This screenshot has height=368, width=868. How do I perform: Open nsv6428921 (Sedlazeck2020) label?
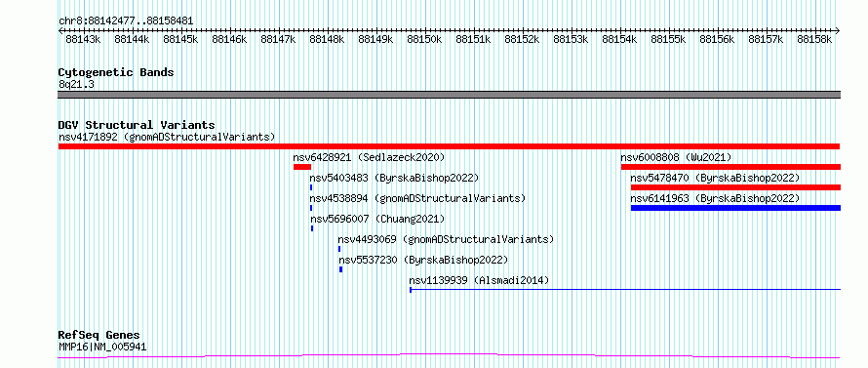(x=369, y=157)
